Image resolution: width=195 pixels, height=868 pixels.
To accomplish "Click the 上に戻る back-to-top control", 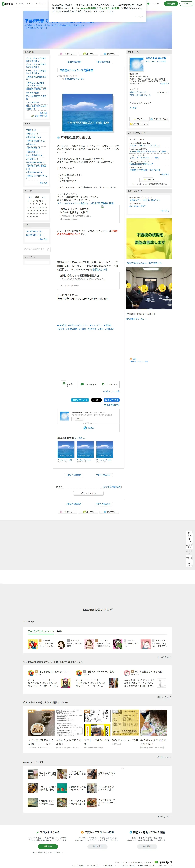I will (x=189, y=564).
